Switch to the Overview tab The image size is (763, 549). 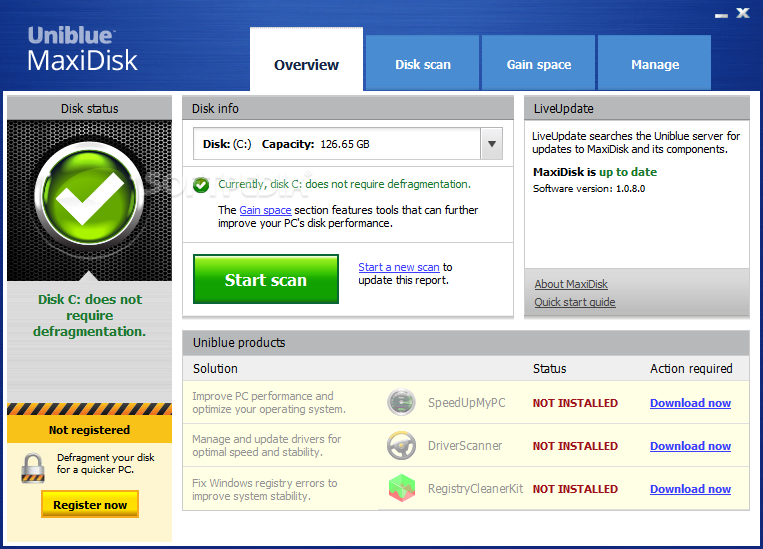point(306,59)
